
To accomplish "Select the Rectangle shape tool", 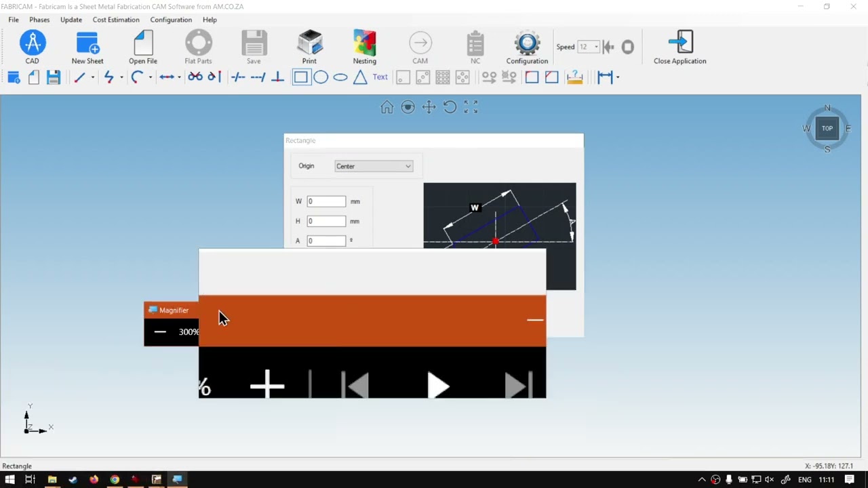I will point(300,77).
